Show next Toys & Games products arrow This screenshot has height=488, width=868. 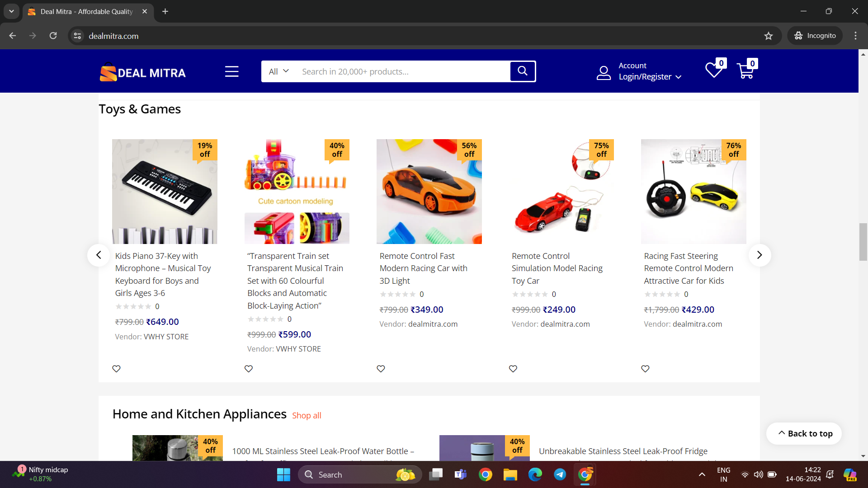pos(759,255)
